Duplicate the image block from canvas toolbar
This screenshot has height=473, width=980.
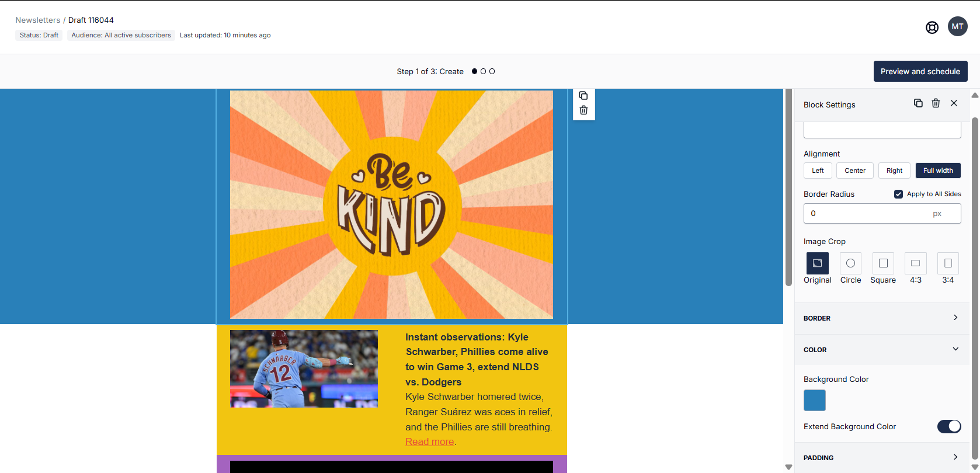pos(583,96)
